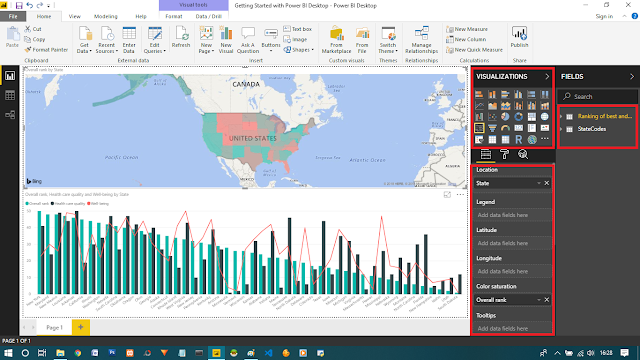Open the State field dropdown arrow
The image size is (640, 360).
coord(539,183)
